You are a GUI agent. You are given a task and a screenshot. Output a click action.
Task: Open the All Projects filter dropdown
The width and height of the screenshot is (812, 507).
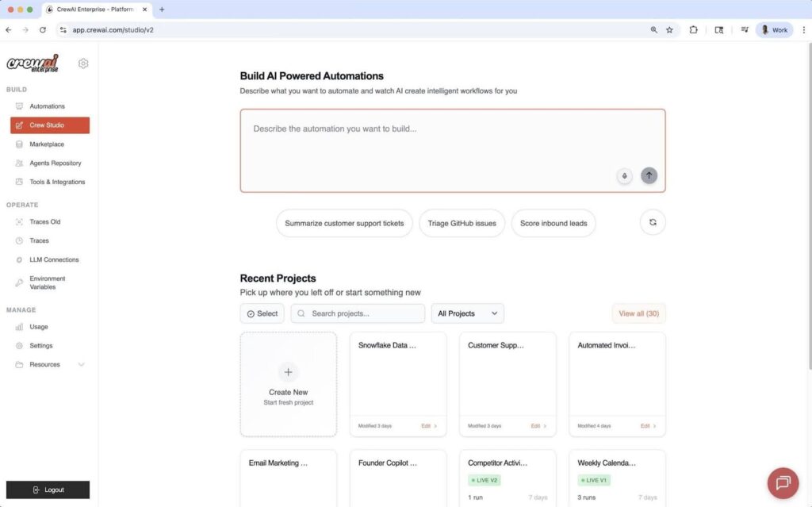coord(468,313)
